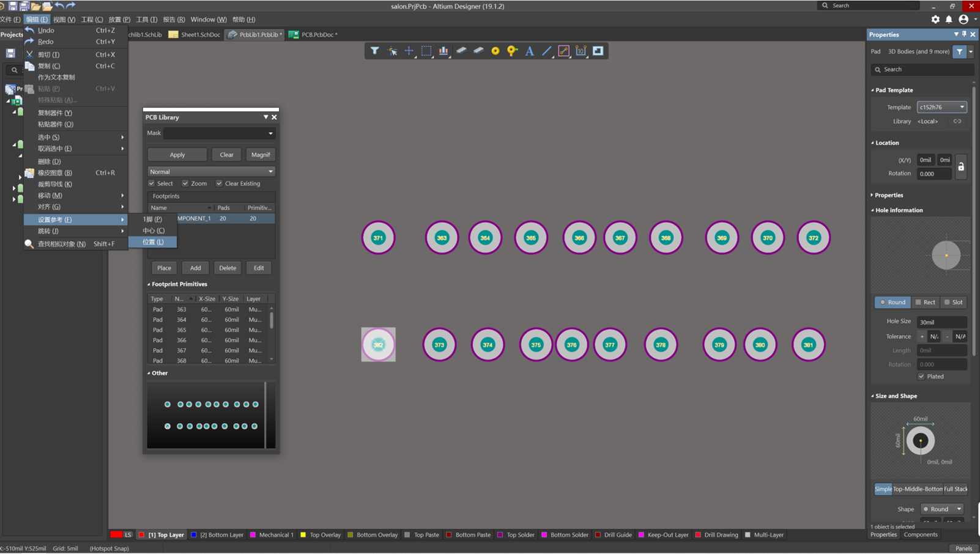The image size is (980, 554).
Task: Open the Shape dropdown showing Round
Action: tap(942, 509)
